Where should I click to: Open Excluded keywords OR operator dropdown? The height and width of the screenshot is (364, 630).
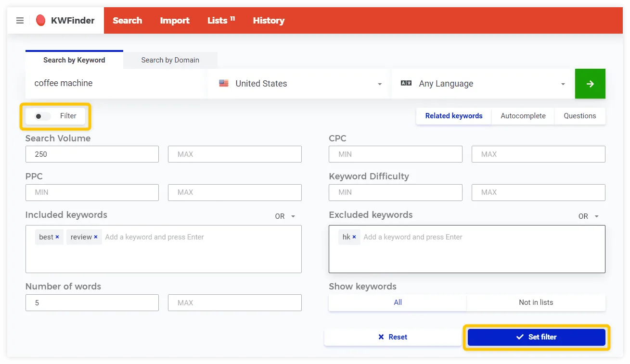tap(589, 216)
